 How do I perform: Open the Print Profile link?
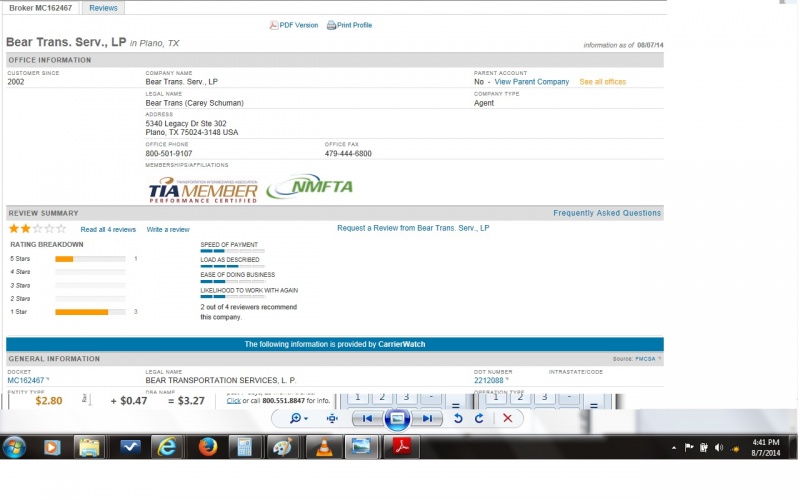(x=354, y=25)
